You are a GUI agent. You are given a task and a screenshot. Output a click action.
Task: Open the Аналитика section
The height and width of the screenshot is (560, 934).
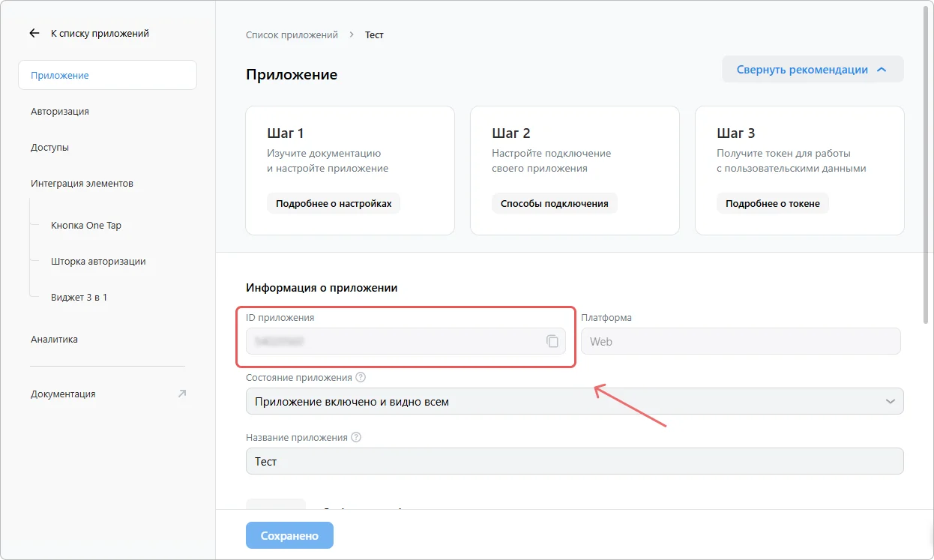52,339
